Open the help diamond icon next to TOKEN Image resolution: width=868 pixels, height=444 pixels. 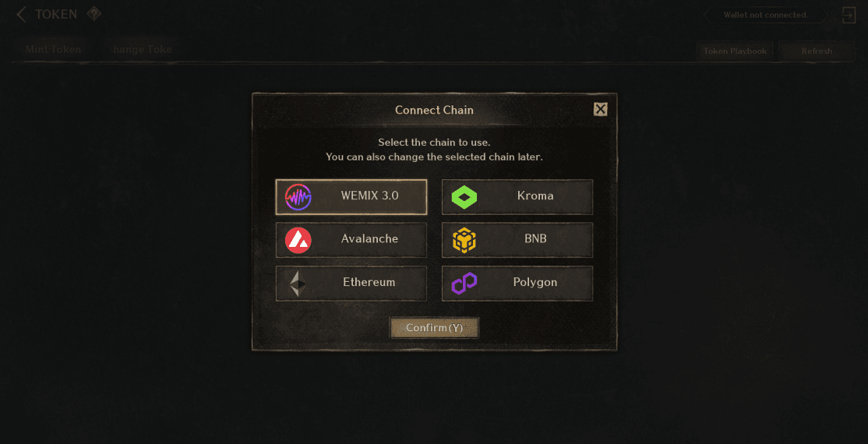pyautogui.click(x=94, y=14)
